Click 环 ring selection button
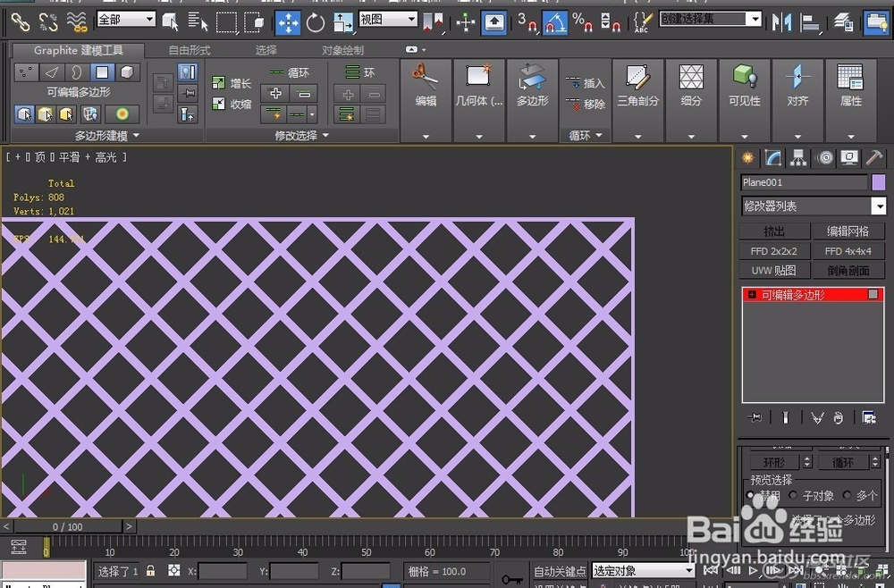Image resolution: width=894 pixels, height=588 pixels. point(359,72)
